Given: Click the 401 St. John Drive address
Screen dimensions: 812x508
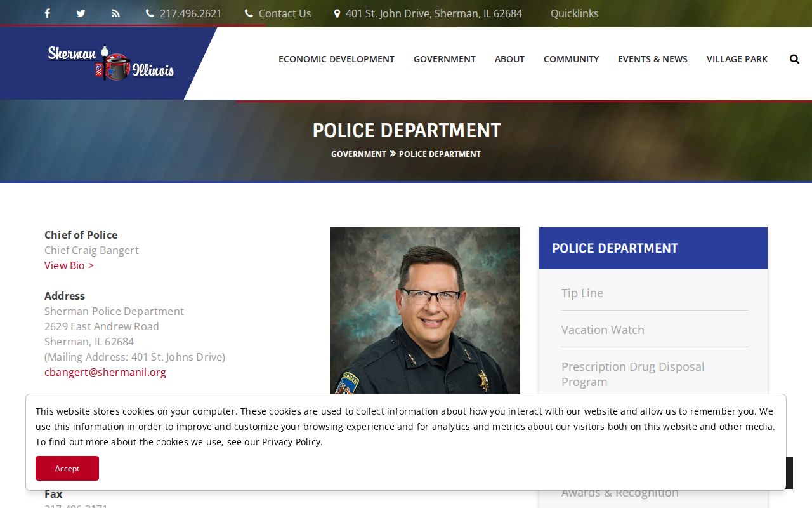Looking at the screenshot, I should (x=434, y=13).
